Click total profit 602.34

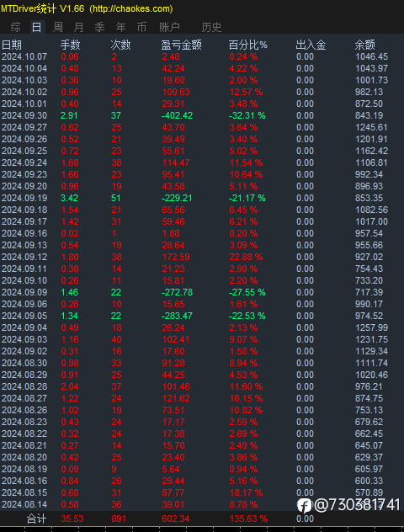176,519
